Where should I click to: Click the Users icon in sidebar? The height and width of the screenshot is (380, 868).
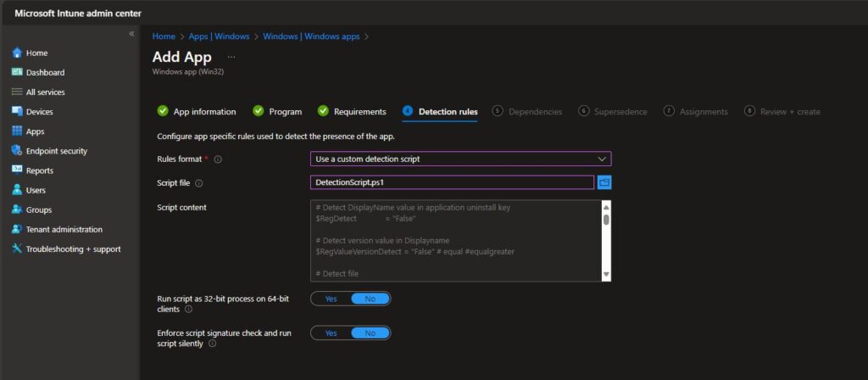(17, 190)
